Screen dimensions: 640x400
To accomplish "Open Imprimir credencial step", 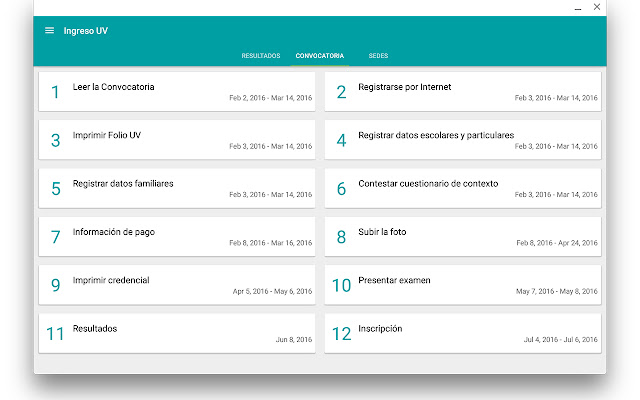I will tap(177, 285).
